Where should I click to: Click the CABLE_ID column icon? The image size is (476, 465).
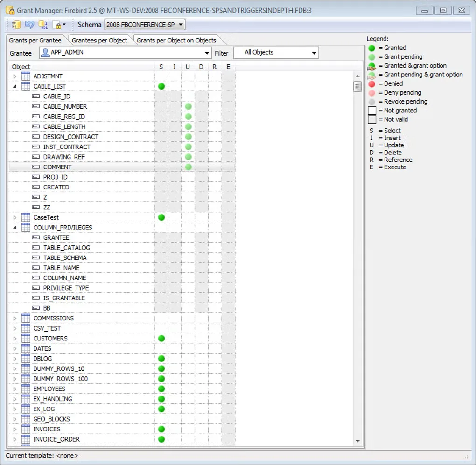(x=36, y=96)
